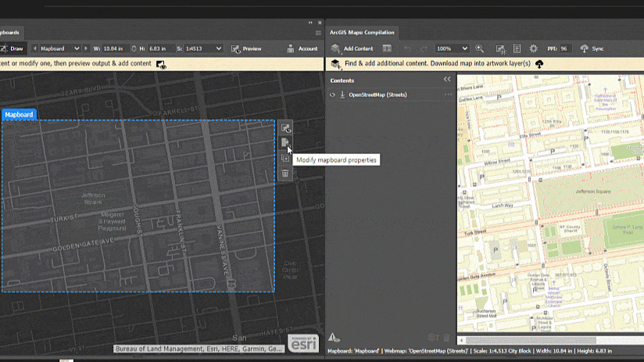This screenshot has width=644, height=362.
Task: Click the zoom-to-mapboard side icon
Action: [285, 158]
